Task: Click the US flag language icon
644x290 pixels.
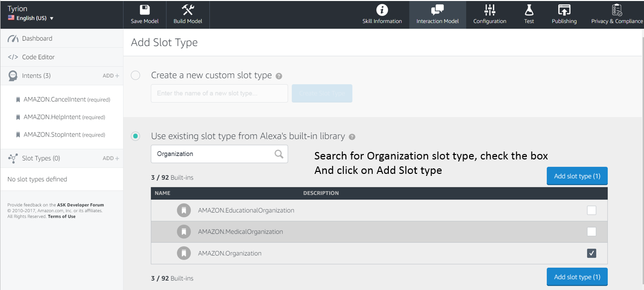Action: click(11, 18)
